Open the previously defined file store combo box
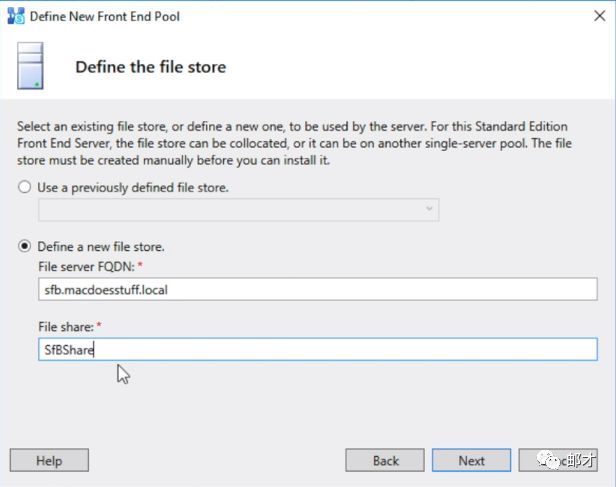616x487 pixels. click(238, 209)
